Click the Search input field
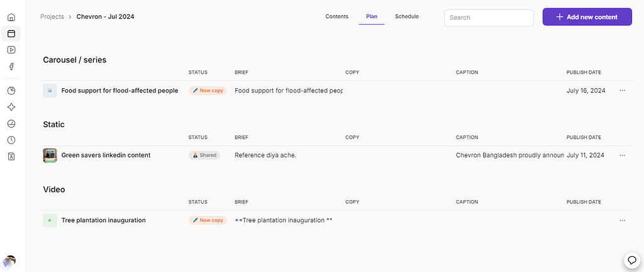Screen dimensions: 644x272 488,18
